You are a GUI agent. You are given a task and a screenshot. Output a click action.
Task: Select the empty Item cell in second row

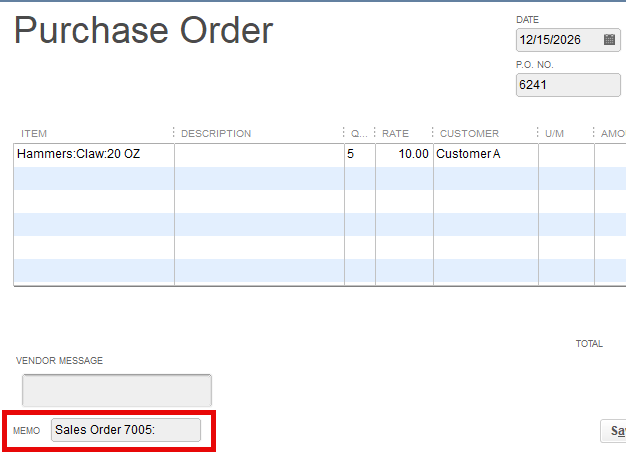pyautogui.click(x=93, y=178)
